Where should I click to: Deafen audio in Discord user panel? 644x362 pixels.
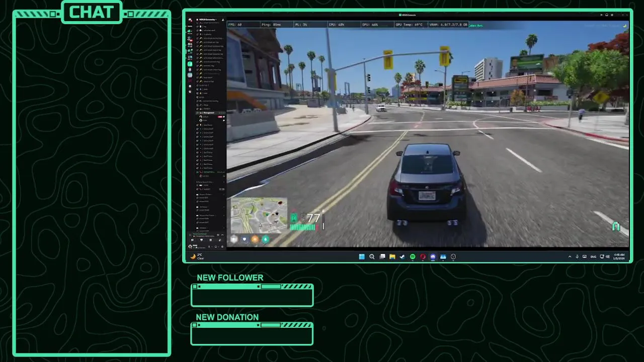[x=216, y=246]
